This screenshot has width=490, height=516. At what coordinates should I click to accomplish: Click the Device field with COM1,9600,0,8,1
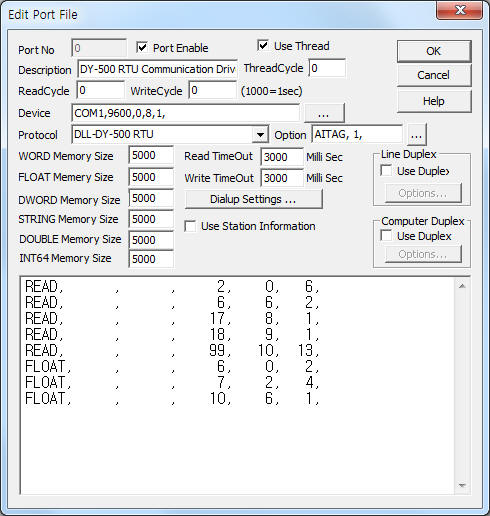click(x=185, y=113)
